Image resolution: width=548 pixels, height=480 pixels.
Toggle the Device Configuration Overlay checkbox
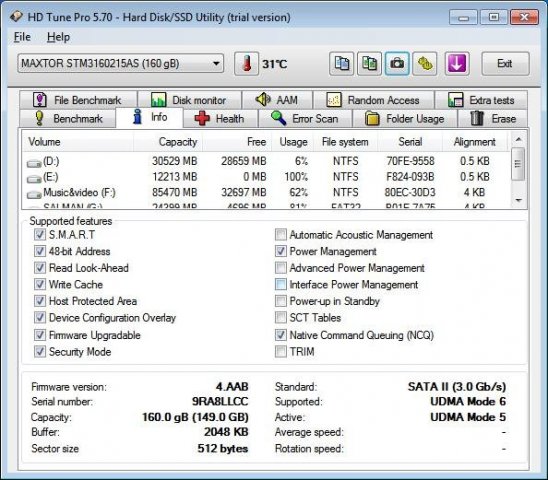point(39,317)
